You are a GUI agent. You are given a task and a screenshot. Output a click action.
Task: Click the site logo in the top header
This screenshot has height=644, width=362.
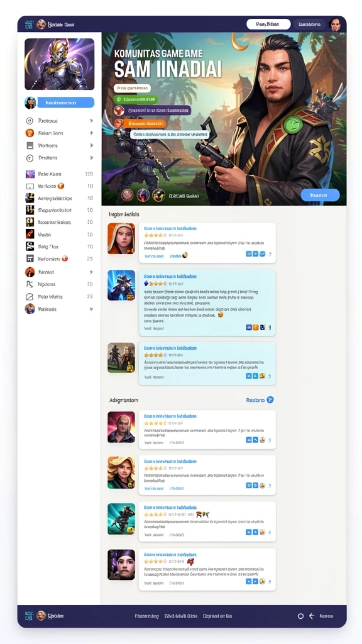pos(29,25)
